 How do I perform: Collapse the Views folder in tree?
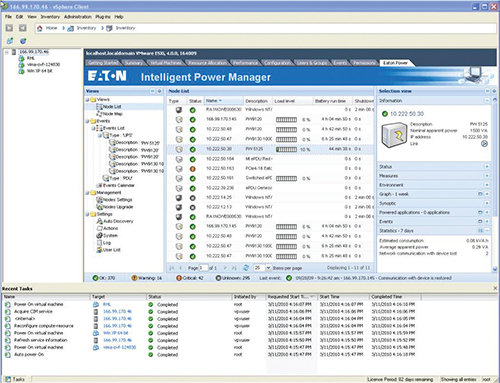87,100
